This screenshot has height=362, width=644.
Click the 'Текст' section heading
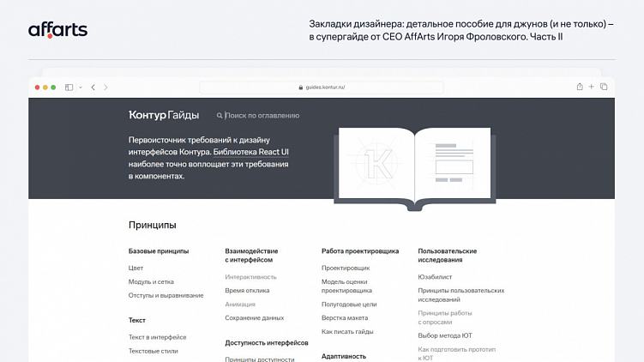point(136,321)
